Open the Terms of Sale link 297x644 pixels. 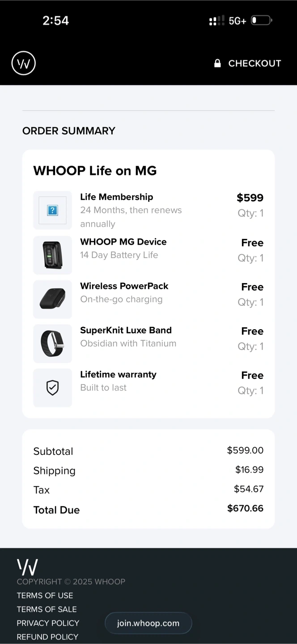pyautogui.click(x=47, y=609)
